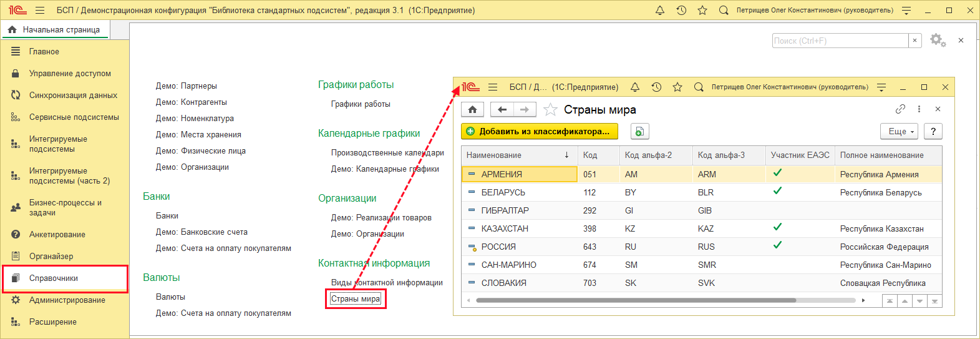Open Графики работы link
The width and height of the screenshot is (980, 339).
tap(361, 104)
